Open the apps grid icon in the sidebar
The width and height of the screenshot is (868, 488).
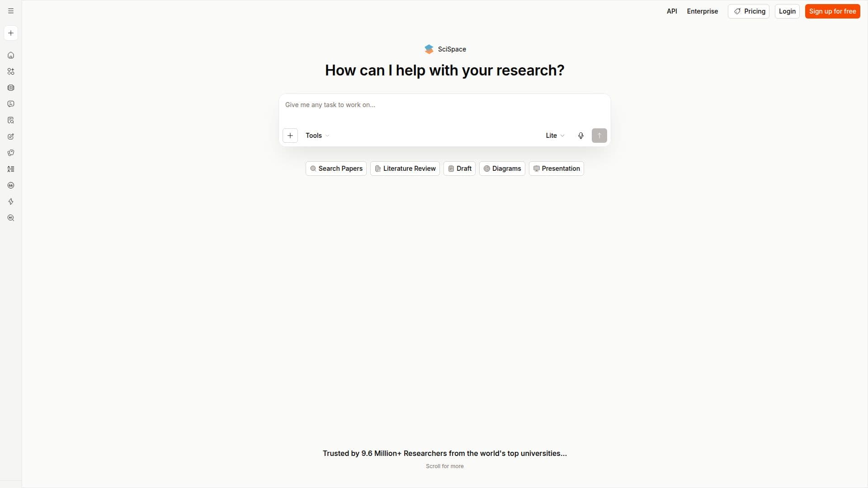click(11, 71)
